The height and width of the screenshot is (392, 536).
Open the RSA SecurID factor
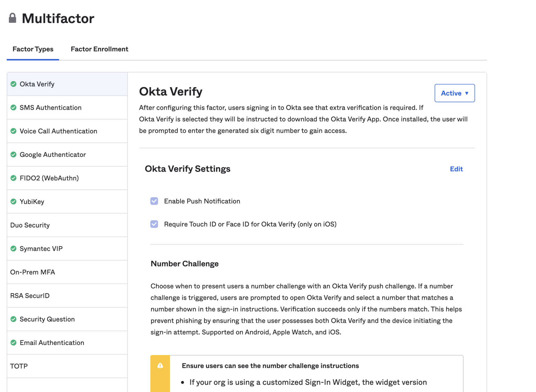click(x=30, y=296)
